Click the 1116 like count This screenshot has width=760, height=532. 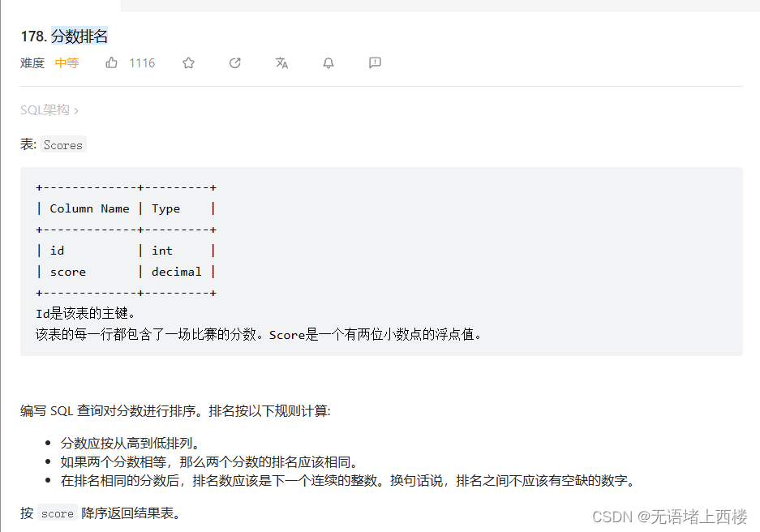pyautogui.click(x=142, y=62)
